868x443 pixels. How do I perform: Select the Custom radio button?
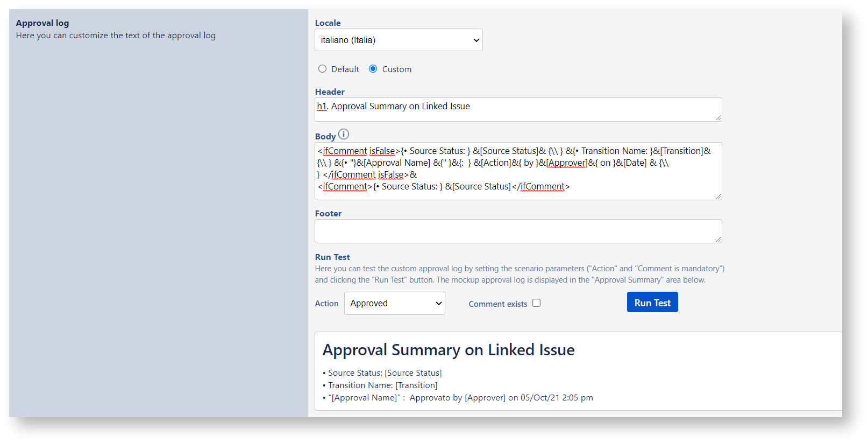point(373,69)
